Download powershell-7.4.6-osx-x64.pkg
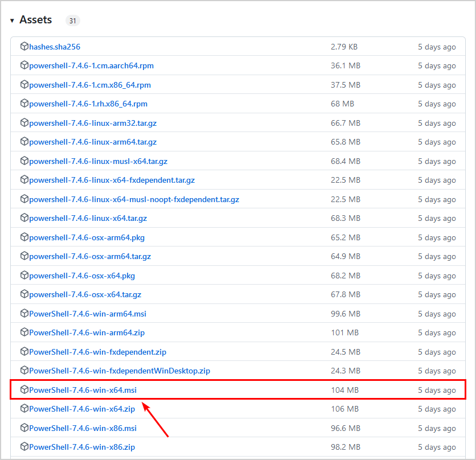This screenshot has height=460, width=476. point(82,276)
